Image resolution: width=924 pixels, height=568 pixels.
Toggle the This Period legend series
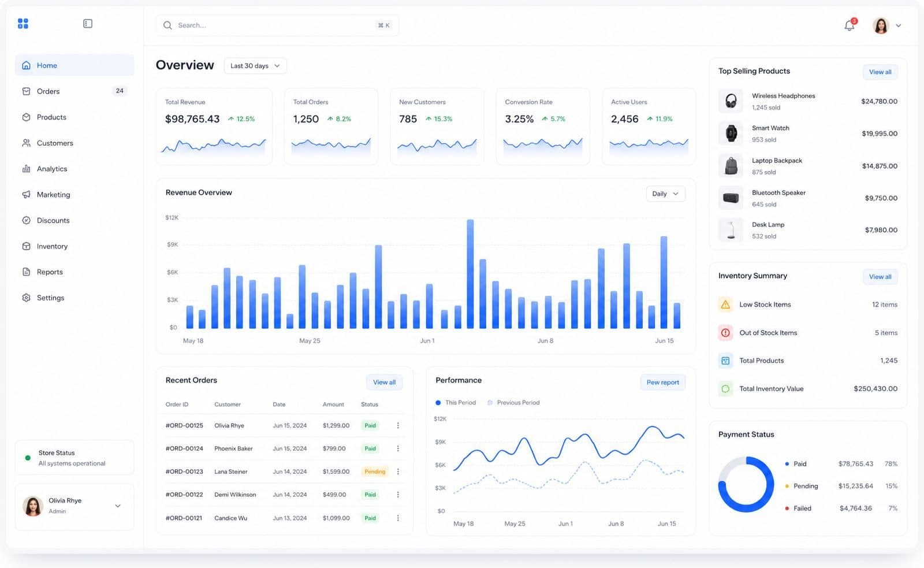[456, 403]
